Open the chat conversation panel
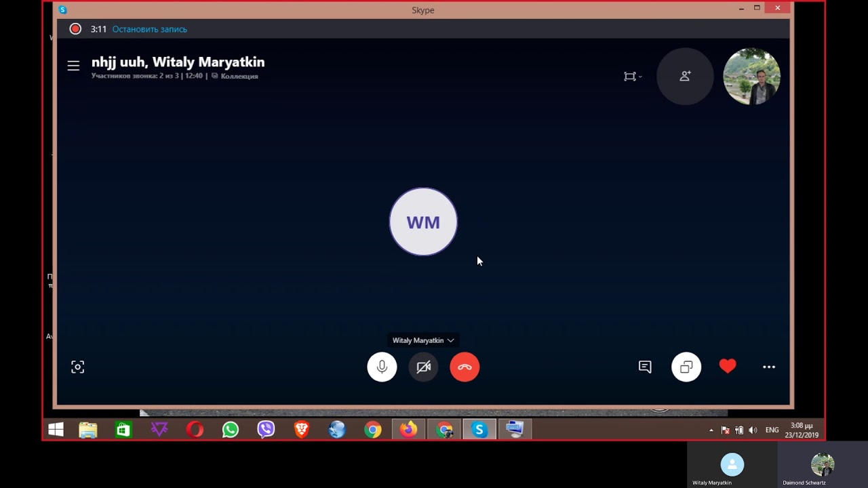Image resolution: width=868 pixels, height=488 pixels. pyautogui.click(x=645, y=367)
